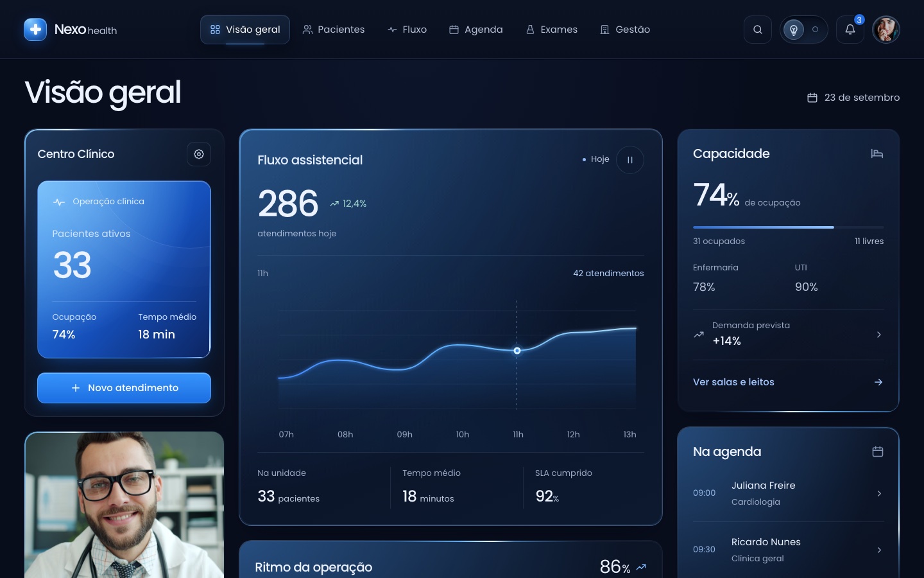Click the 11 livres label

(869, 241)
